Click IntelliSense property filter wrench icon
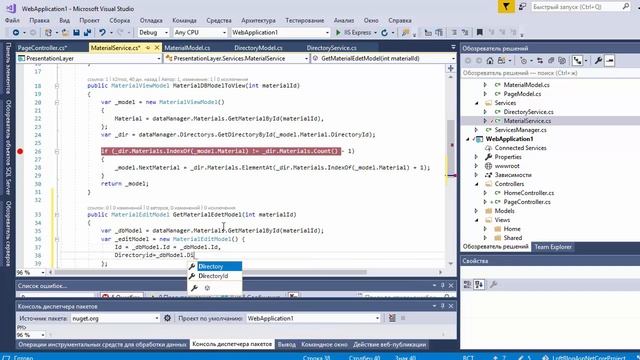 [x=194, y=288]
